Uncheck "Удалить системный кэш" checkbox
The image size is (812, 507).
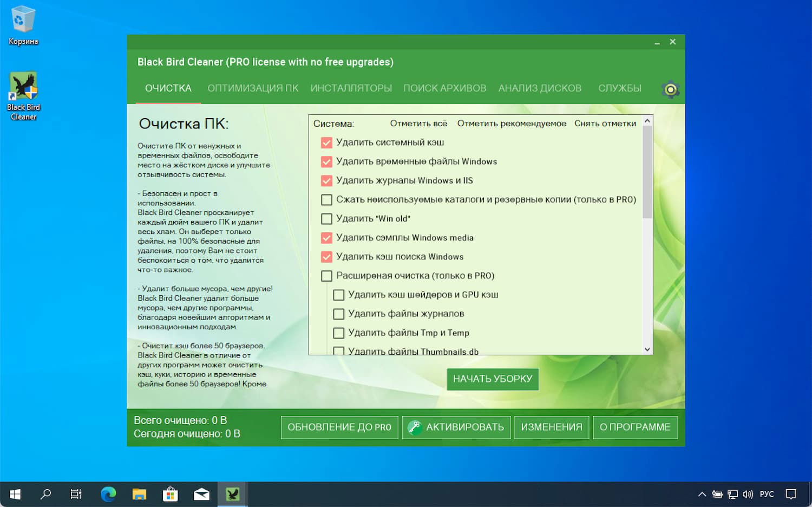click(326, 142)
